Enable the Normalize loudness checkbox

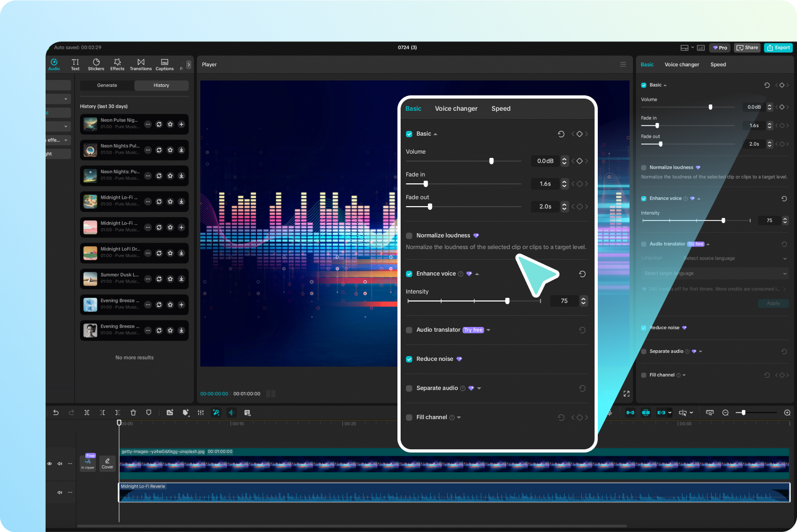[409, 235]
